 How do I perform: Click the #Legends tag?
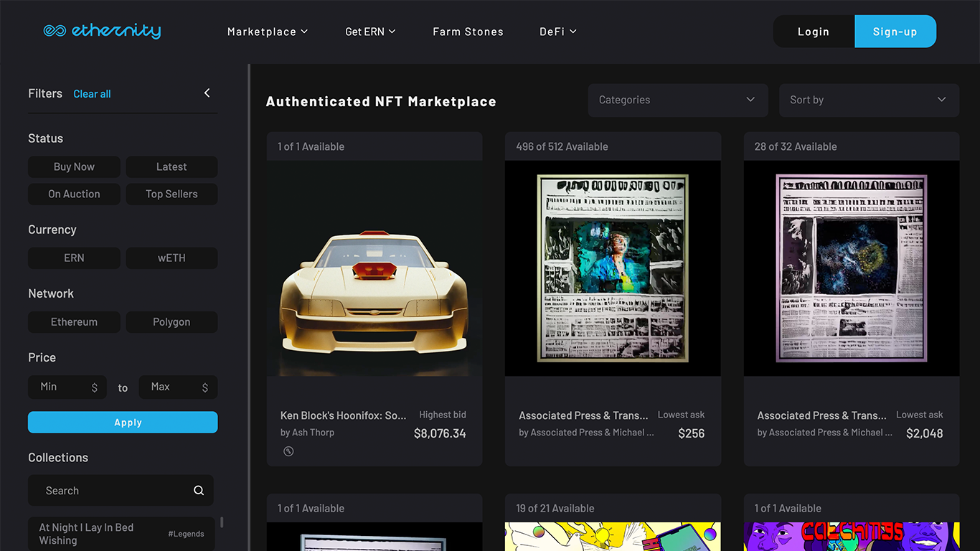[x=187, y=534]
